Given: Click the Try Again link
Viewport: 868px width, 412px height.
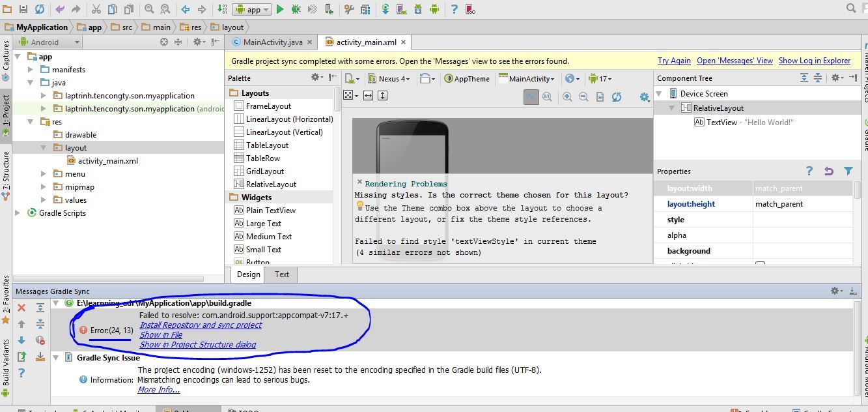Looking at the screenshot, I should pos(674,61).
